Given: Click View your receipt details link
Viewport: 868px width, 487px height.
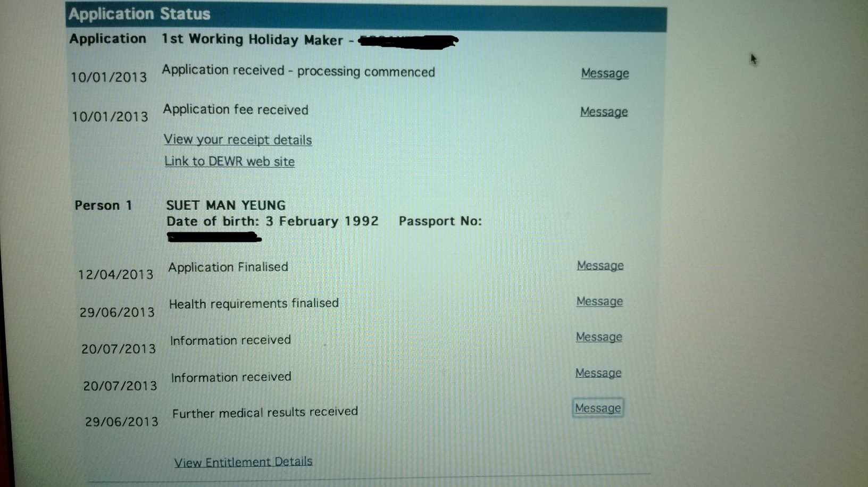Looking at the screenshot, I should tap(237, 140).
